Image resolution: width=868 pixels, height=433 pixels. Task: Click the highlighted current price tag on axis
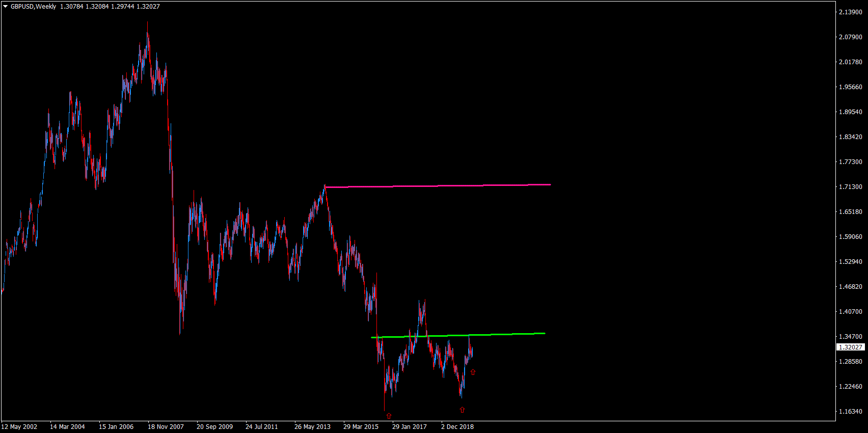851,347
